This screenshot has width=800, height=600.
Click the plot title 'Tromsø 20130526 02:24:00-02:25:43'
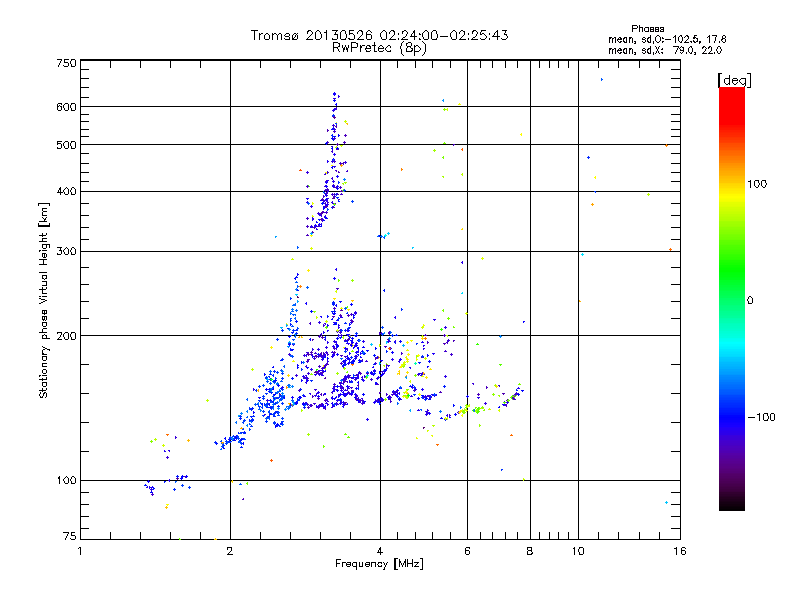(x=379, y=35)
